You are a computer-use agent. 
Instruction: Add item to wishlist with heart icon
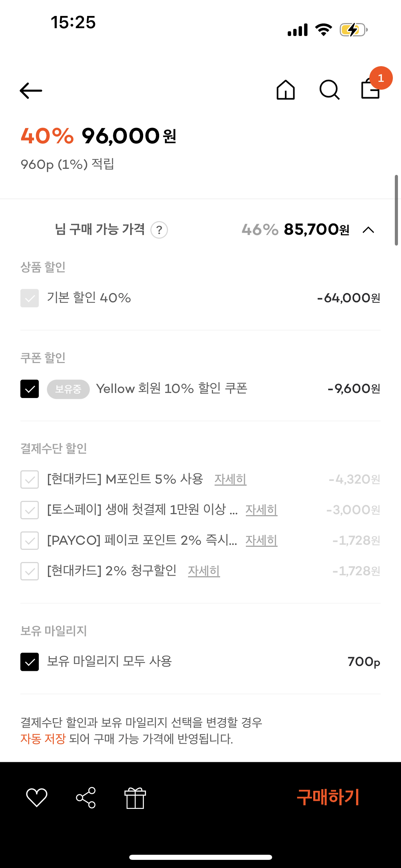click(37, 798)
